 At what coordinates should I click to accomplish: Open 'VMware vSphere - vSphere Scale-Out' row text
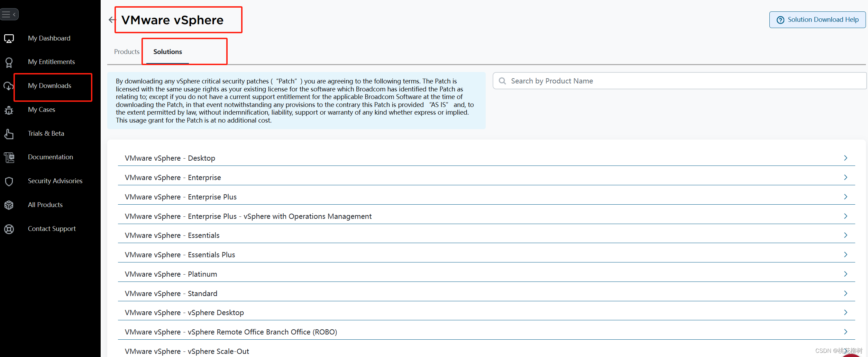187,351
